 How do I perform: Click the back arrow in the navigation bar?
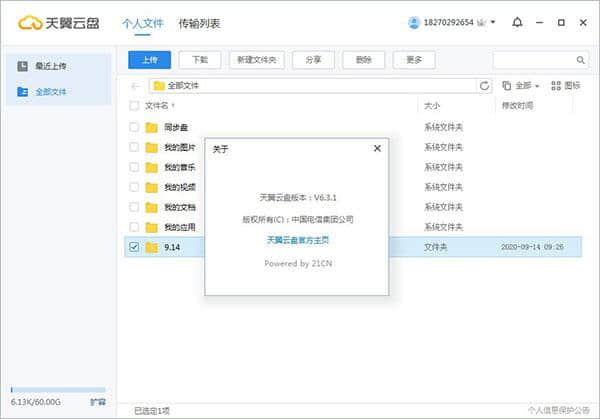(136, 86)
